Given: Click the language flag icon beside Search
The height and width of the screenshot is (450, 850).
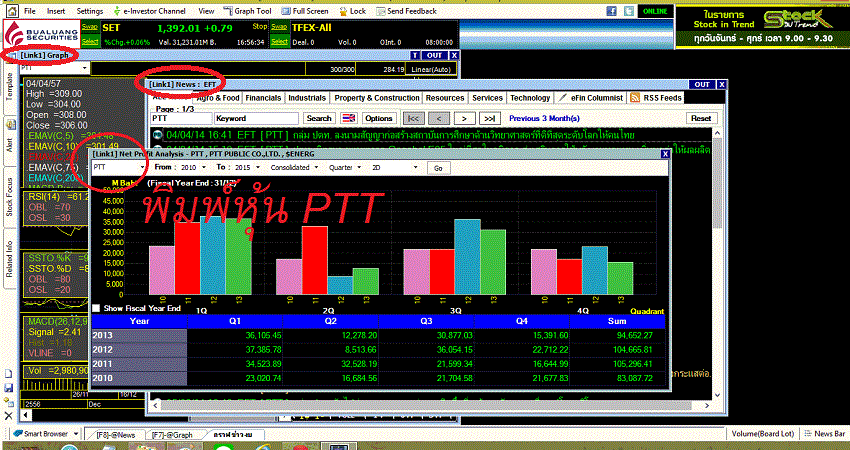Looking at the screenshot, I should pyautogui.click(x=350, y=118).
